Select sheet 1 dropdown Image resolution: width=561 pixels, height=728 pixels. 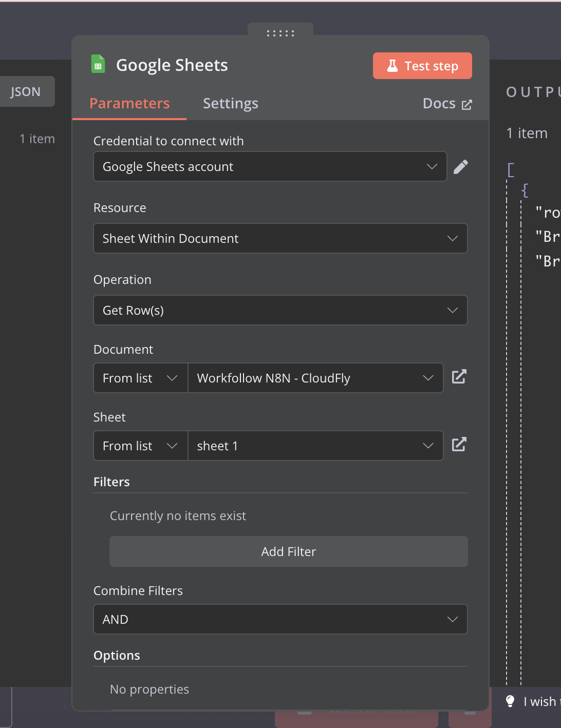pos(315,446)
